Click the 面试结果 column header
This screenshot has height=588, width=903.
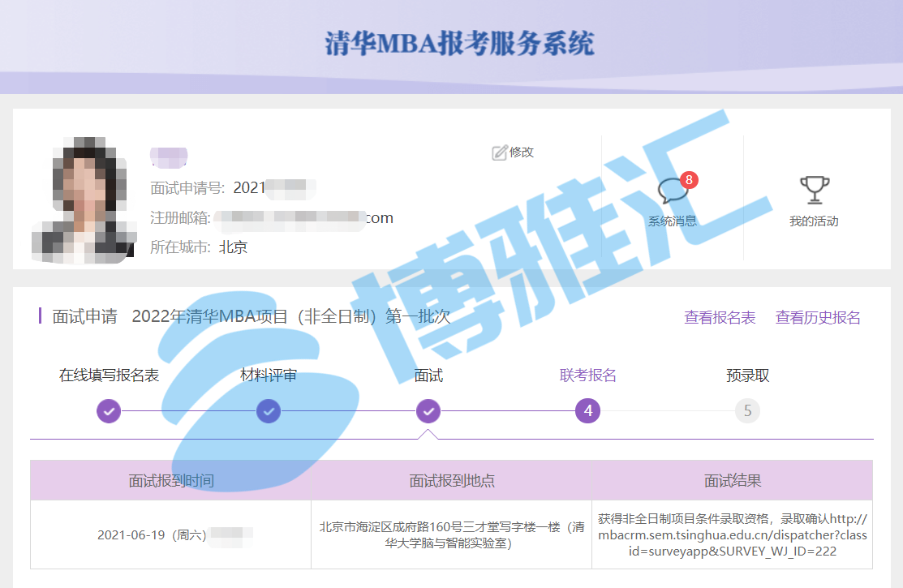pos(733,481)
